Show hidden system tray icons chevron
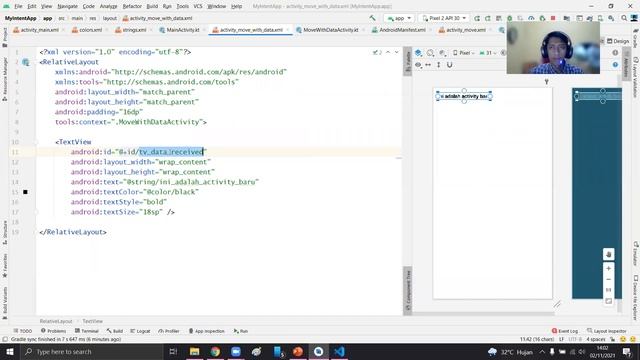The width and height of the screenshot is (640, 360). [542, 352]
